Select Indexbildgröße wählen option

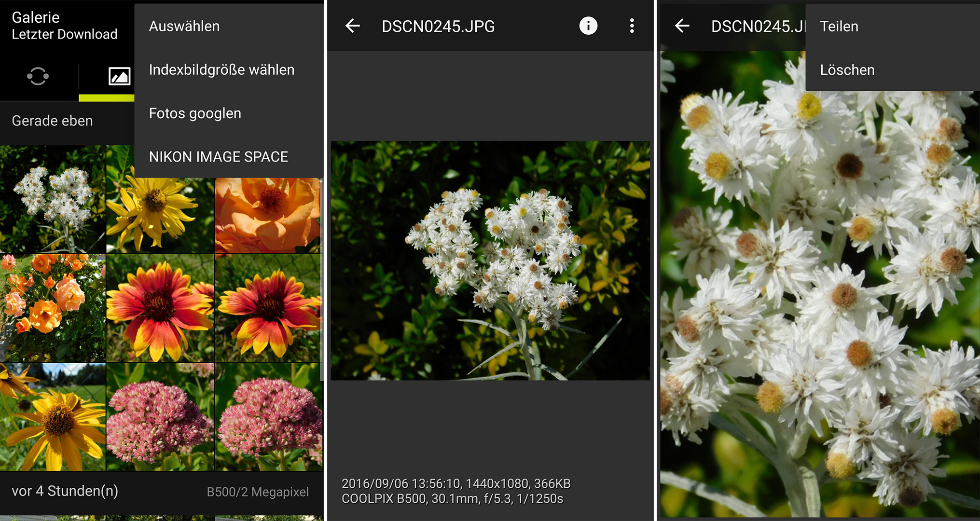[221, 70]
